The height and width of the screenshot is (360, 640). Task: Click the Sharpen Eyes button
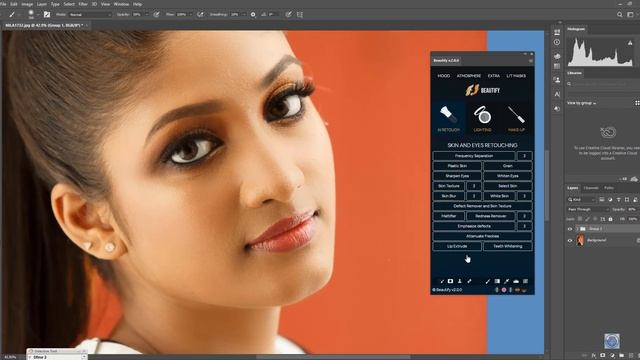(x=457, y=176)
